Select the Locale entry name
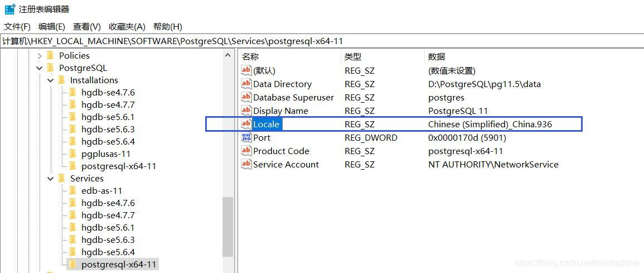The height and width of the screenshot is (273, 644). (x=266, y=124)
